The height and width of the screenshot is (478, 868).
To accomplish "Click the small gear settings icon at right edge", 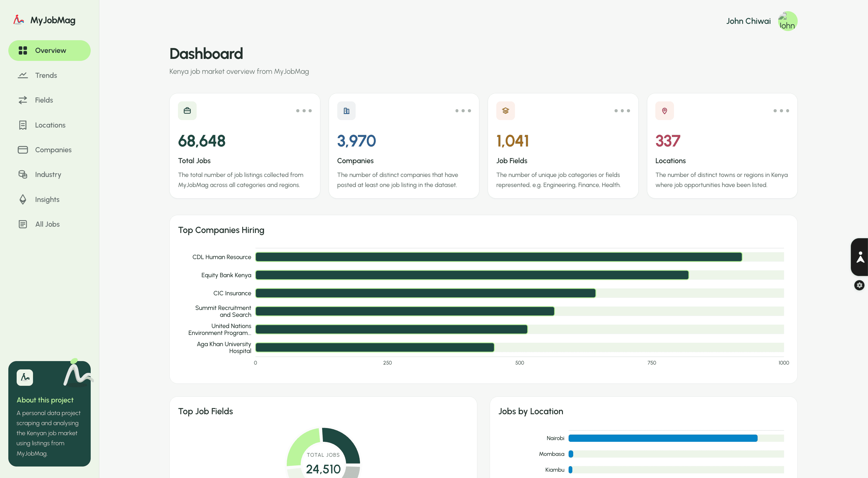I will click(x=859, y=285).
